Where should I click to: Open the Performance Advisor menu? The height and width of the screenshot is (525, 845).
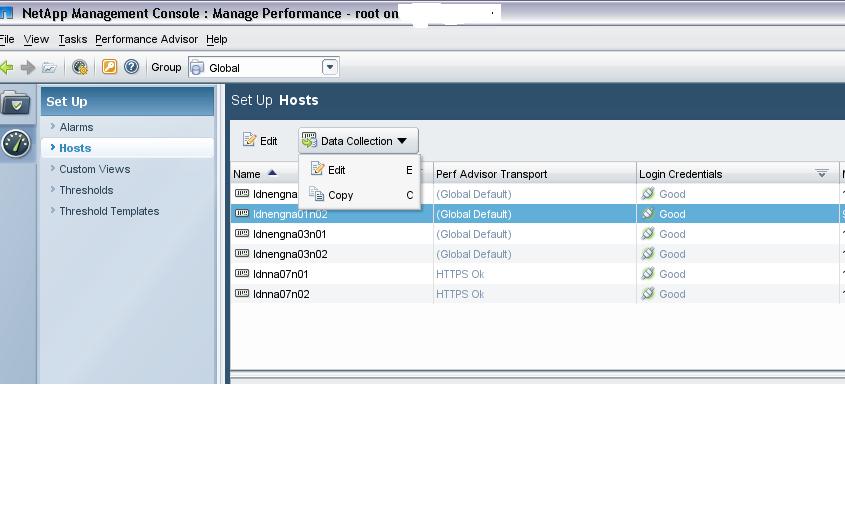[x=146, y=39]
